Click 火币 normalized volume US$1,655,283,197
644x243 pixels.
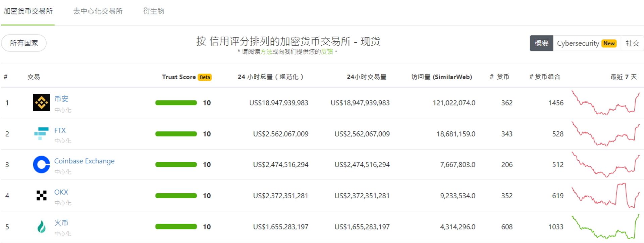point(281,227)
